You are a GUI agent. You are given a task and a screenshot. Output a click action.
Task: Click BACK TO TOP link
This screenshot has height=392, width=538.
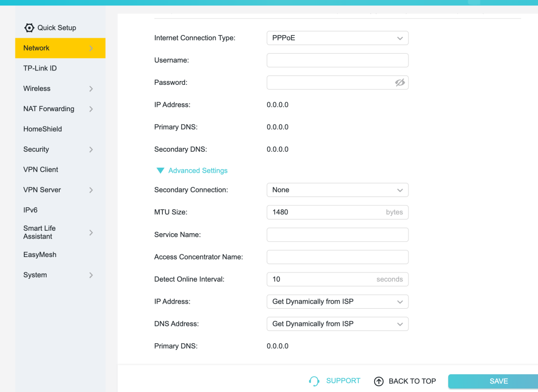click(412, 381)
